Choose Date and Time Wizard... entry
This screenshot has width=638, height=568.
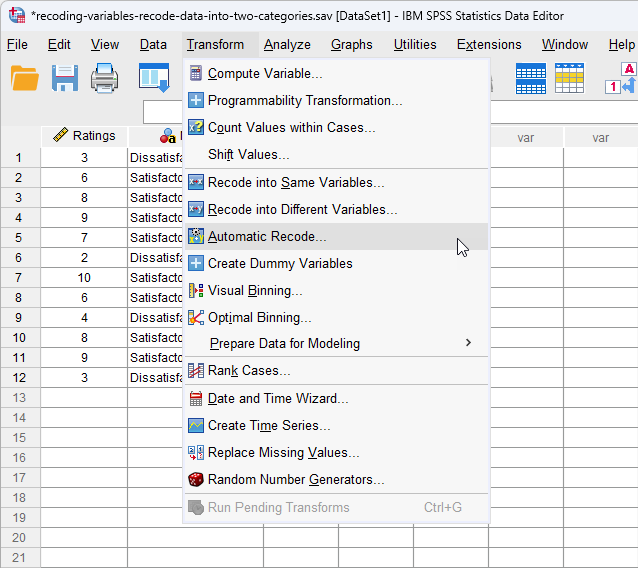[x=336, y=398]
